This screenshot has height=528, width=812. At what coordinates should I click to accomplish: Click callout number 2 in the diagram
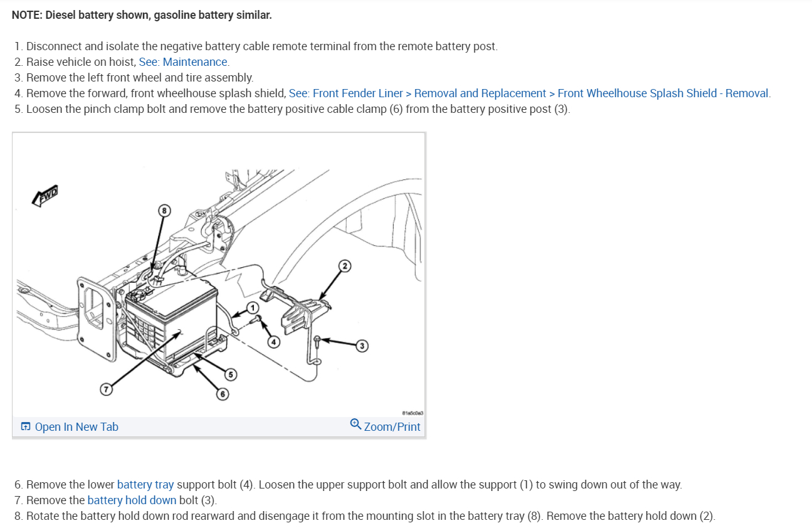[344, 265]
